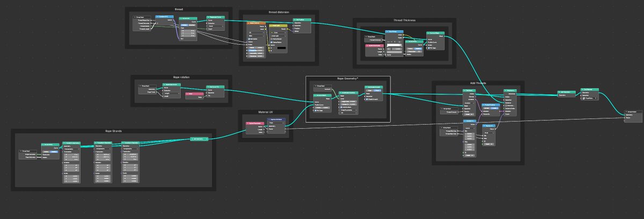Select the Combine XYZ node header
Image resolution: width=644 pixels, height=219 pixels.
pyautogui.click(x=164, y=17)
